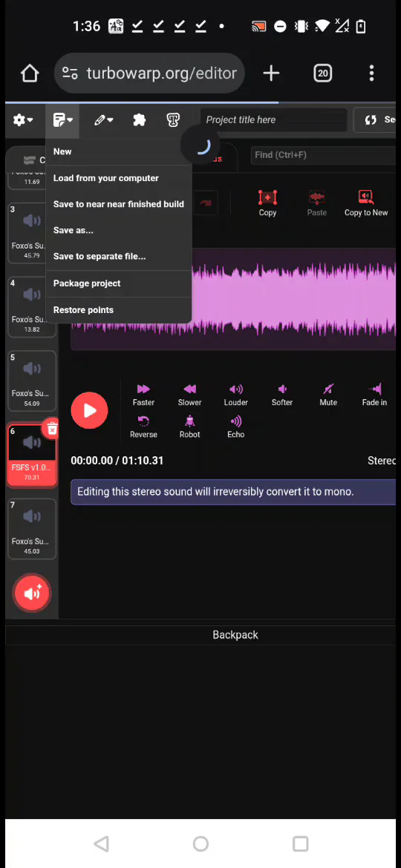Image resolution: width=401 pixels, height=868 pixels.
Task: Select sound 7 thumbnail in the list
Action: [x=32, y=528]
